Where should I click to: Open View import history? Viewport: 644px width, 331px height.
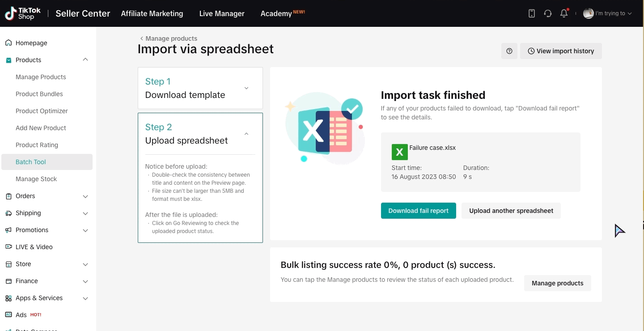[x=561, y=51]
